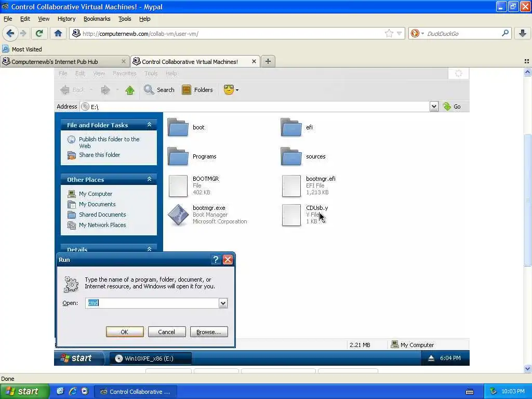This screenshot has width=532, height=399.
Task: Reload the page in Mypal
Action: (39, 33)
